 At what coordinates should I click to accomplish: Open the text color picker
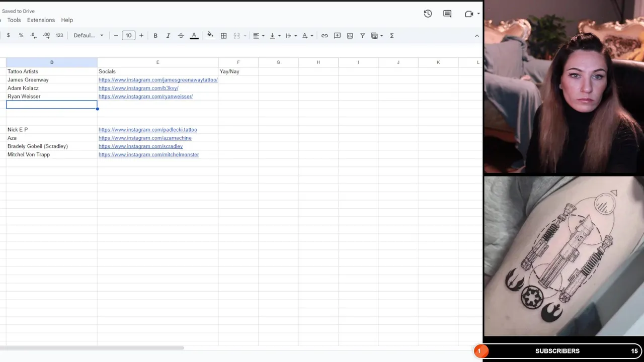point(194,36)
